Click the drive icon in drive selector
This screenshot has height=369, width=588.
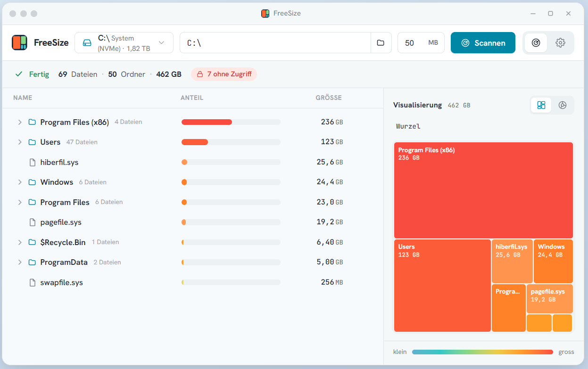click(87, 43)
